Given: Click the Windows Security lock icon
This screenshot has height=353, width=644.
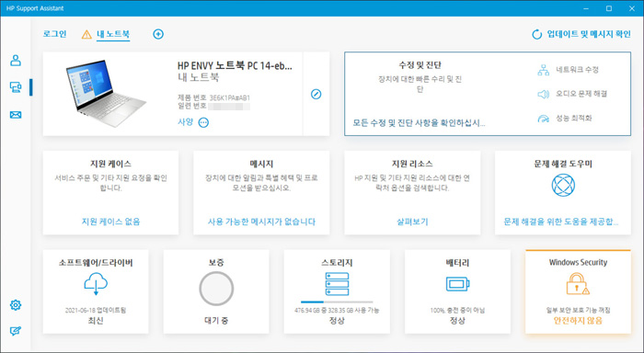Looking at the screenshot, I should [x=578, y=284].
